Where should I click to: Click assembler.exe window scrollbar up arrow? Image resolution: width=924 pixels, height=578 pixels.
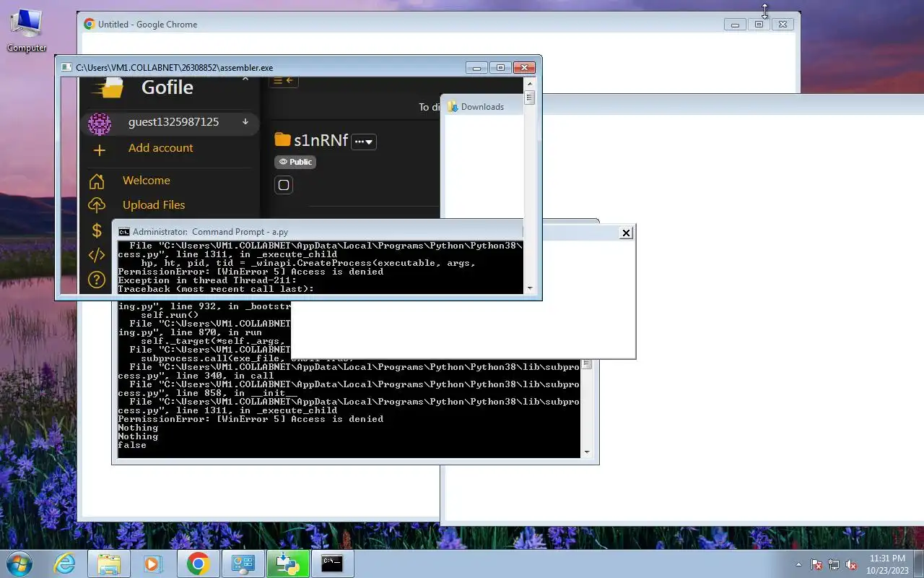click(x=530, y=83)
